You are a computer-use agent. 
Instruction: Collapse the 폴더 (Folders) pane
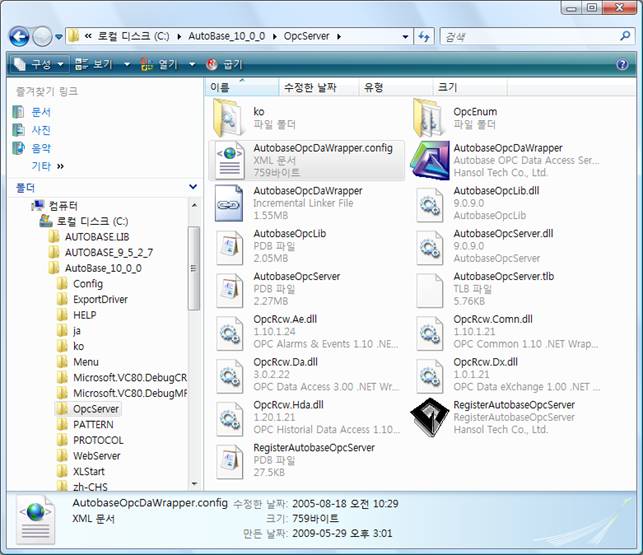click(193, 188)
